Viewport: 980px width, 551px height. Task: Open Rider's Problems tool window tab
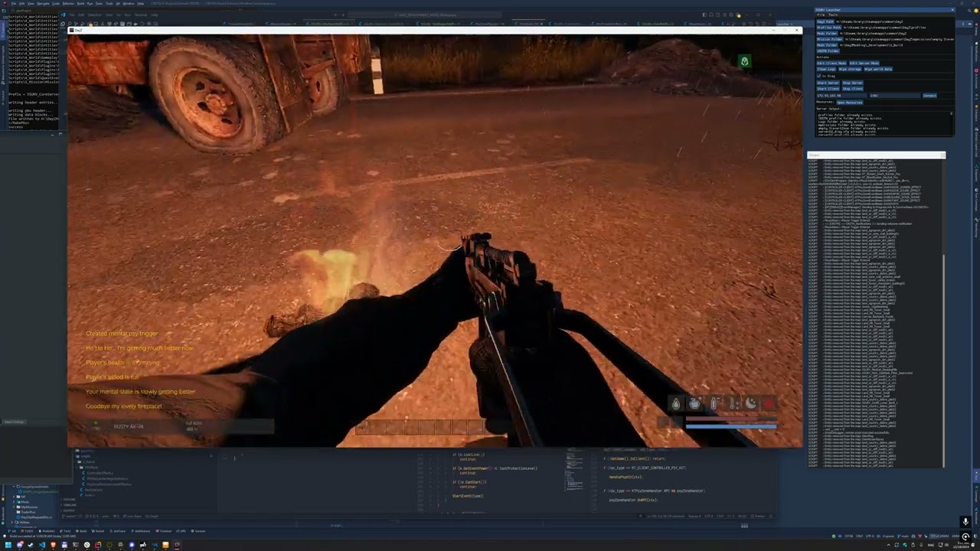click(46, 531)
